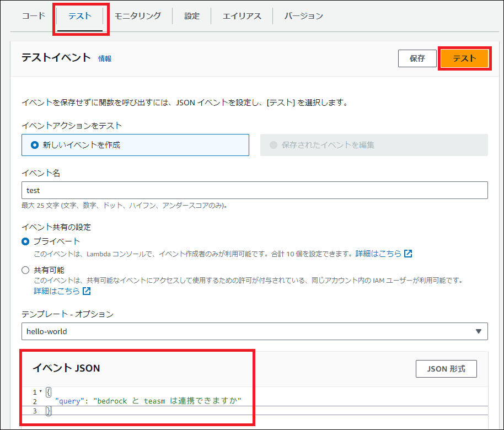Open the モニタリング tab
This screenshot has height=430, width=504.
138,16
